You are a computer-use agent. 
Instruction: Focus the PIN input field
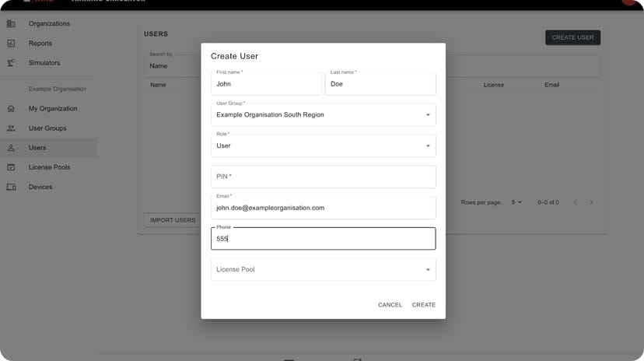pyautogui.click(x=324, y=177)
